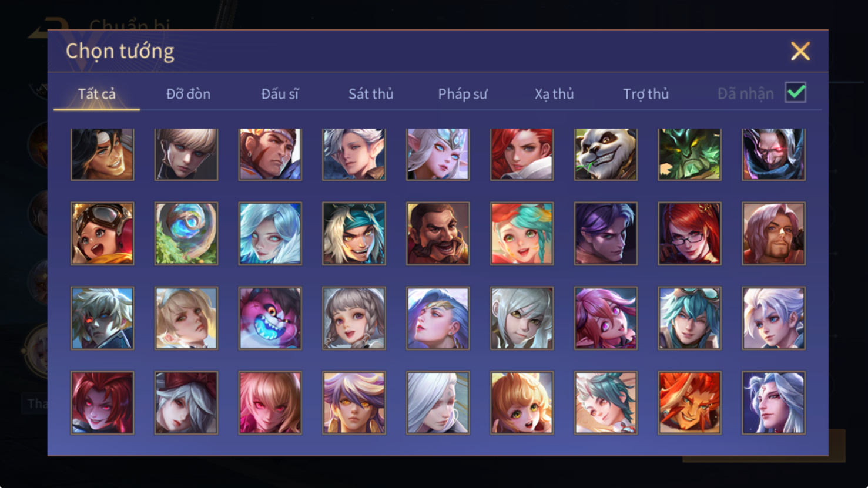Open the Trợ thủ tab
Screen dimensions: 868x488
tap(646, 94)
